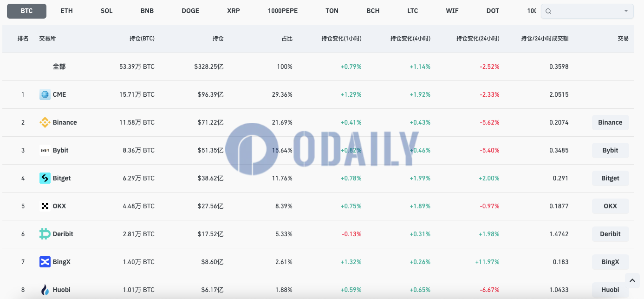Open the BNB tab
This screenshot has height=299, width=644.
click(147, 11)
